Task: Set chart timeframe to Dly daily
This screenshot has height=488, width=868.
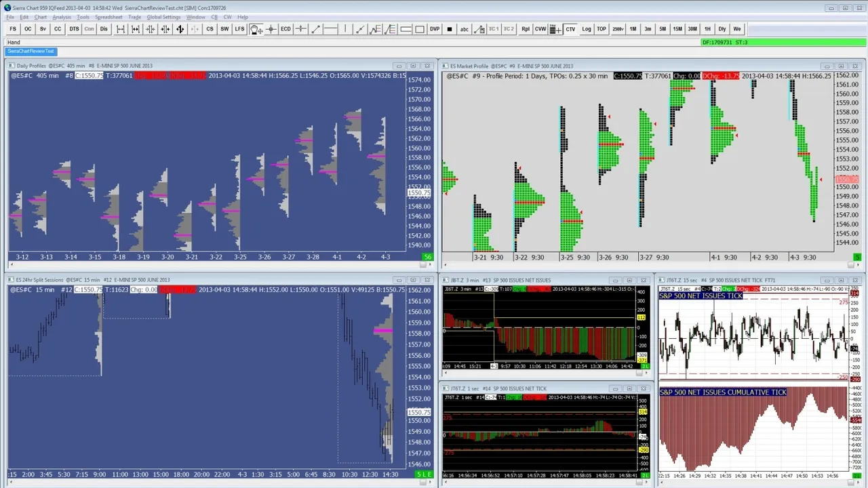Action: tap(722, 29)
